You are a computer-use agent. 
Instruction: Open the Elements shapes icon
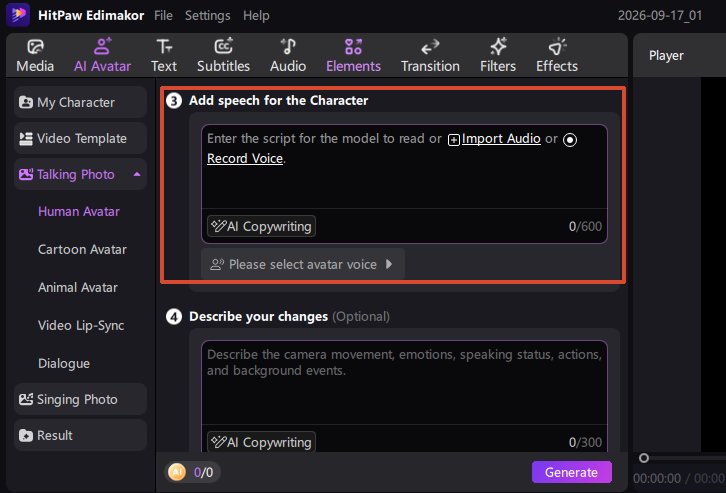pyautogui.click(x=353, y=47)
